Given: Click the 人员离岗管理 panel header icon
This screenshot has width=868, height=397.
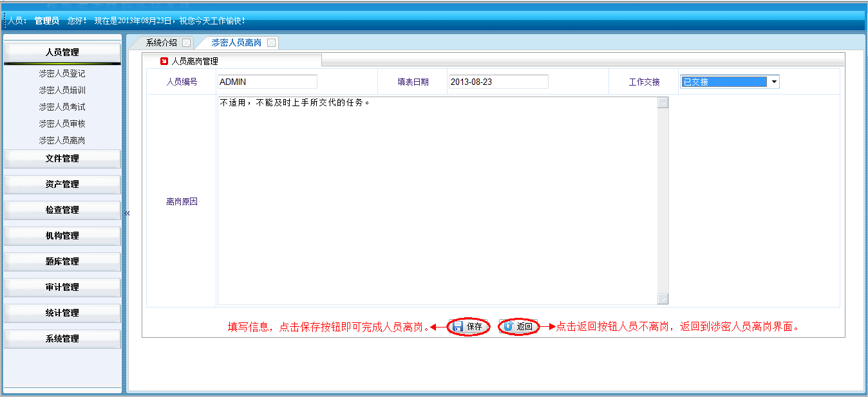Looking at the screenshot, I should click(164, 61).
